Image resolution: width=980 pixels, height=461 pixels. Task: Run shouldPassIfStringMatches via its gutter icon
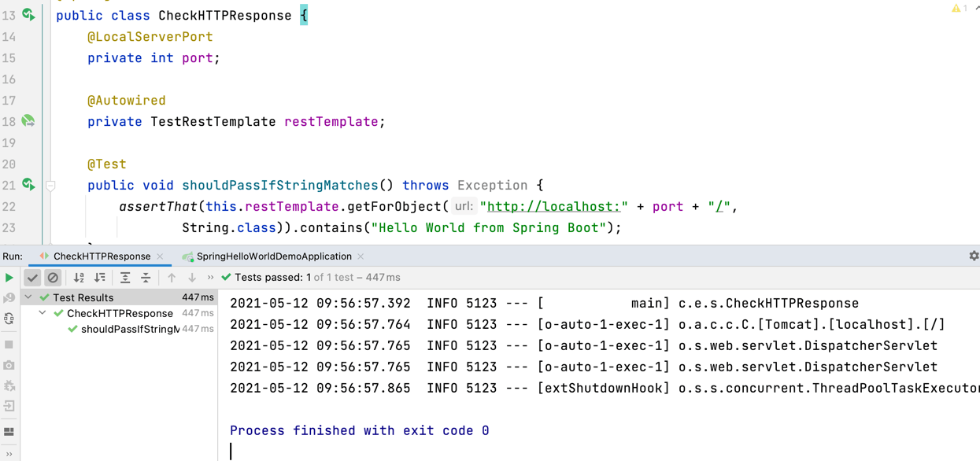click(28, 185)
